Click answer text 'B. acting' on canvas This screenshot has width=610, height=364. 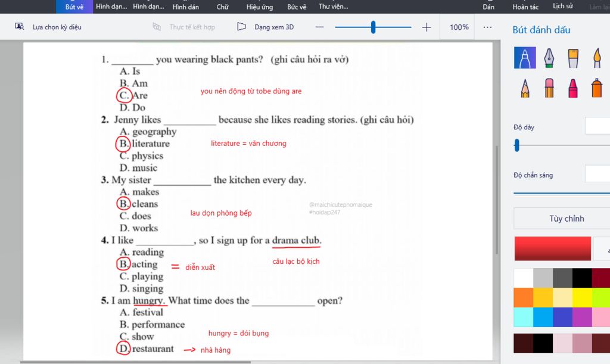138,264
